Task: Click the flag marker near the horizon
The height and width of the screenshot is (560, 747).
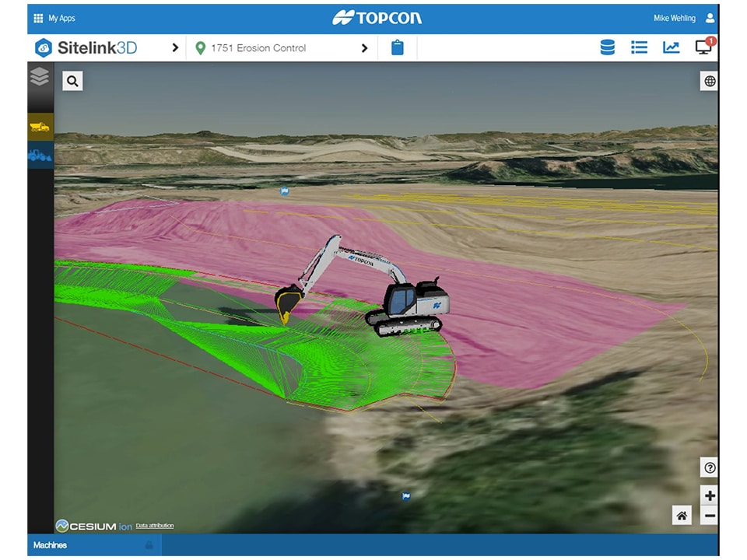Action: click(x=285, y=191)
